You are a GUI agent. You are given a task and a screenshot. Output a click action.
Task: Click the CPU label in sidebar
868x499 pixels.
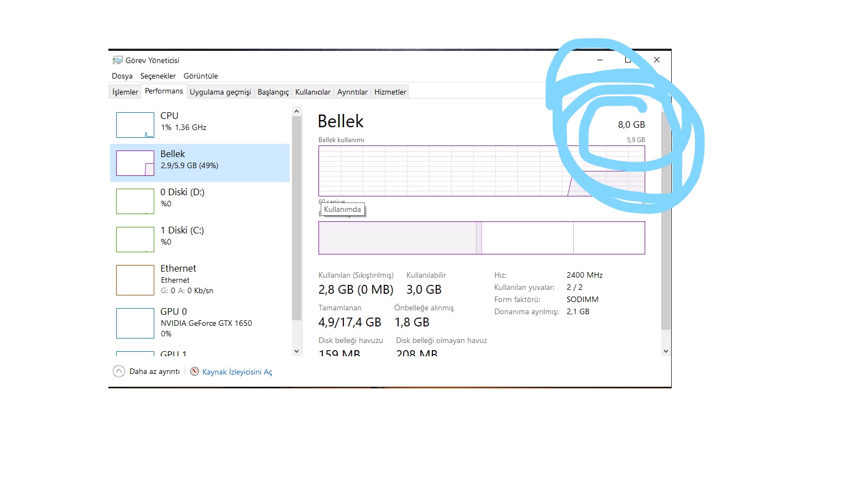tap(169, 116)
